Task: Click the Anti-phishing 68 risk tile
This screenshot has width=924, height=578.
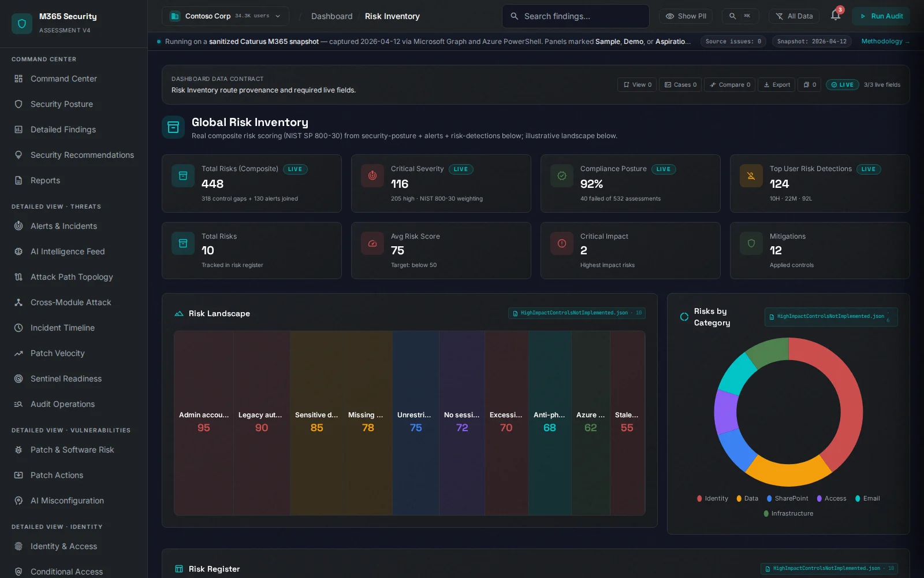Action: 550,423
